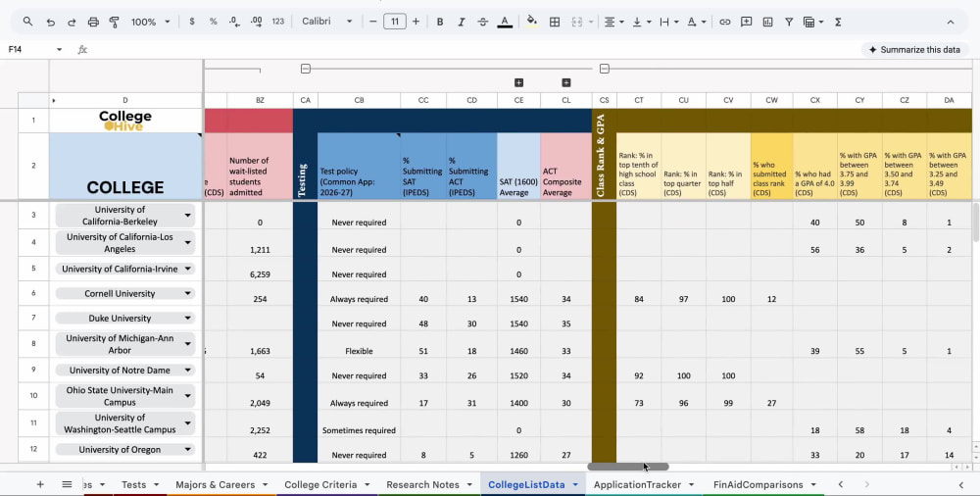Switch to the Tests sheet tab
The image size is (980, 496).
pos(133,485)
